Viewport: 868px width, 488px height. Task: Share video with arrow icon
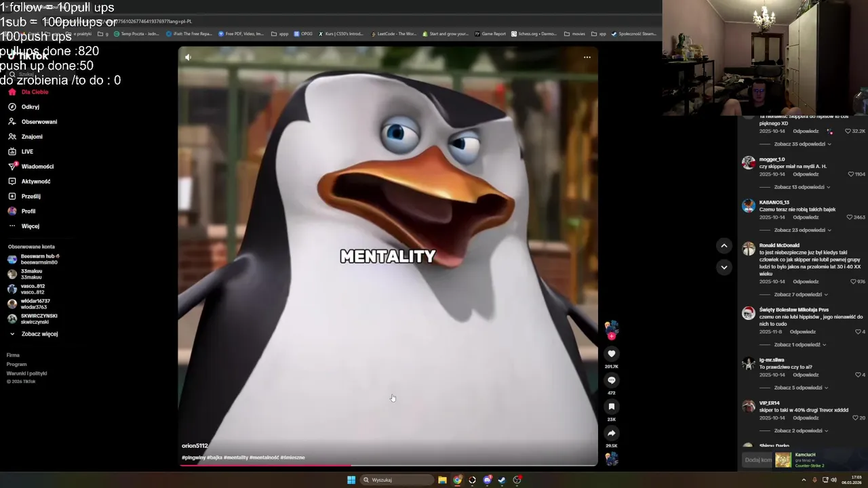611,433
